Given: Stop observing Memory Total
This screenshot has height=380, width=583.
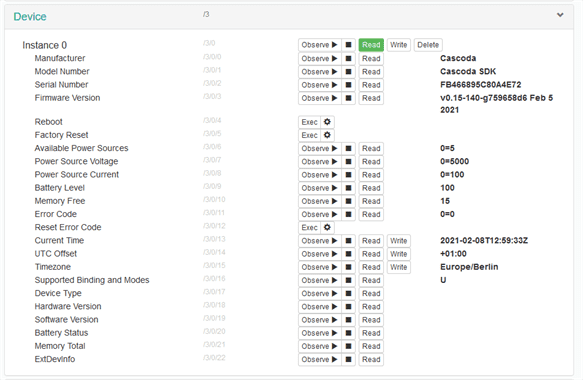Looking at the screenshot, I should [348, 347].
